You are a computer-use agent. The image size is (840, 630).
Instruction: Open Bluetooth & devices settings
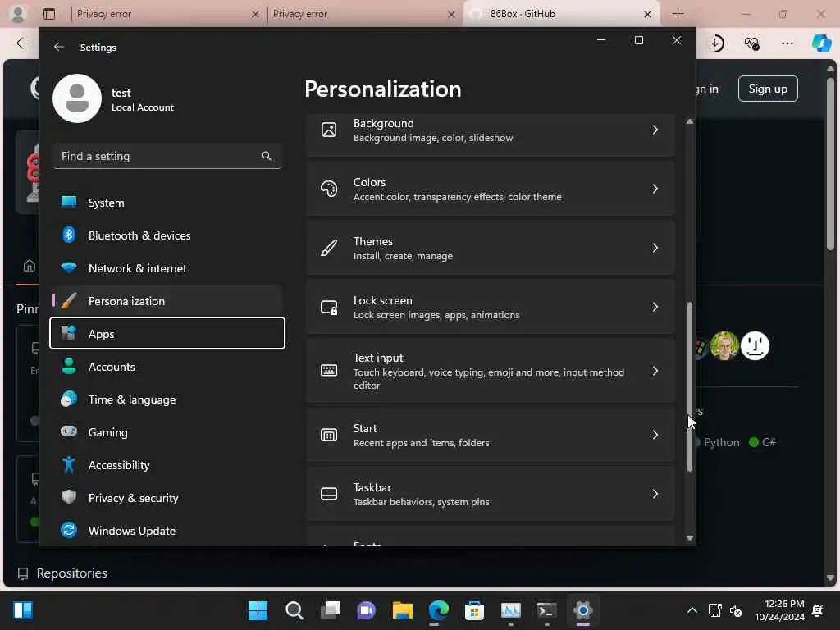[x=167, y=235]
